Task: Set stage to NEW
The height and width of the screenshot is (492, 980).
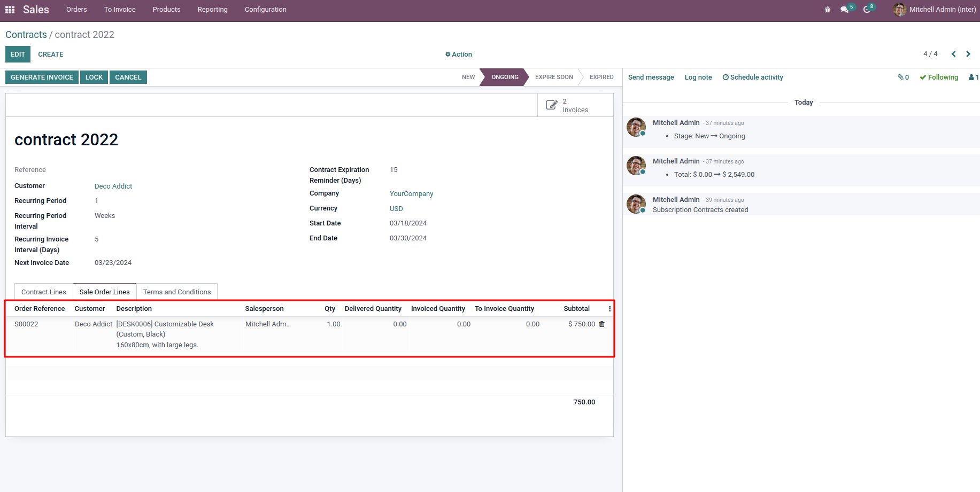Action: [x=468, y=77]
